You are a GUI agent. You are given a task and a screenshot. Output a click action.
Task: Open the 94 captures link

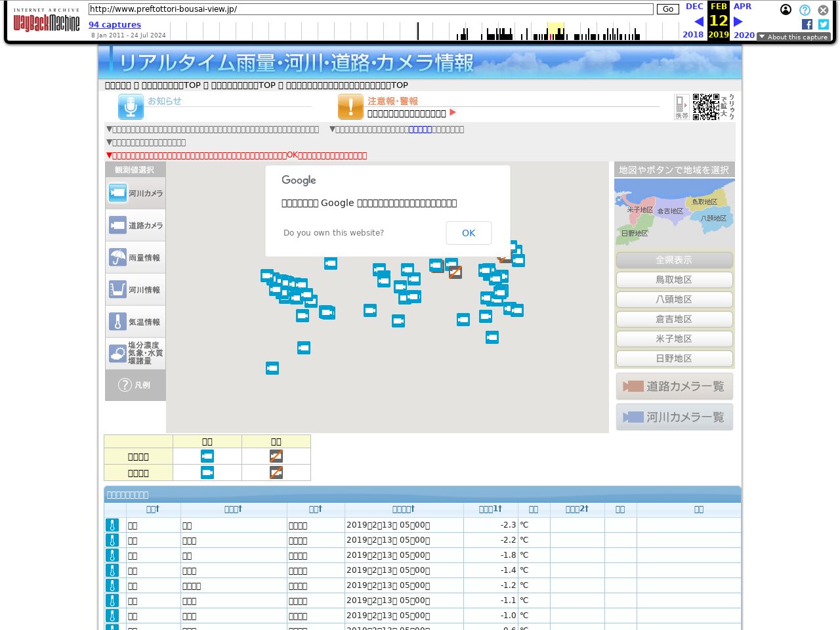115,24
